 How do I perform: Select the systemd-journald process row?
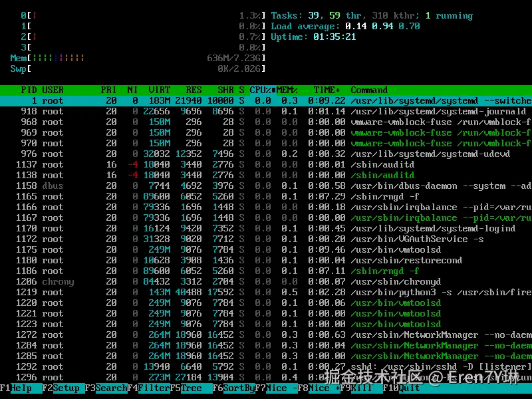pos(266,111)
